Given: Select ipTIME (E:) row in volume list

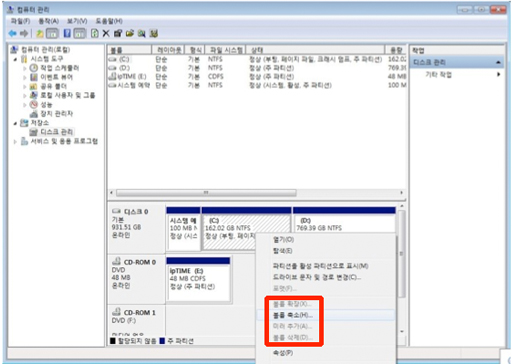Looking at the screenshot, I should pos(257,77).
